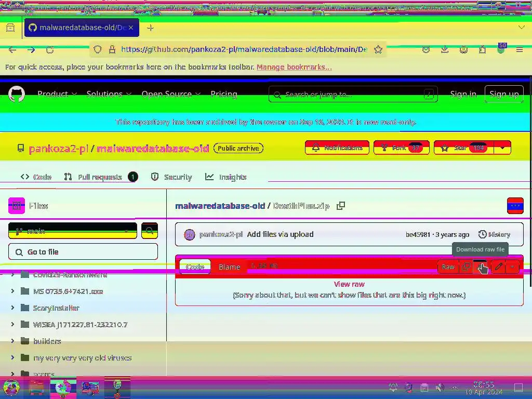Star the repository button
The height and width of the screenshot is (399, 532).
point(464,148)
